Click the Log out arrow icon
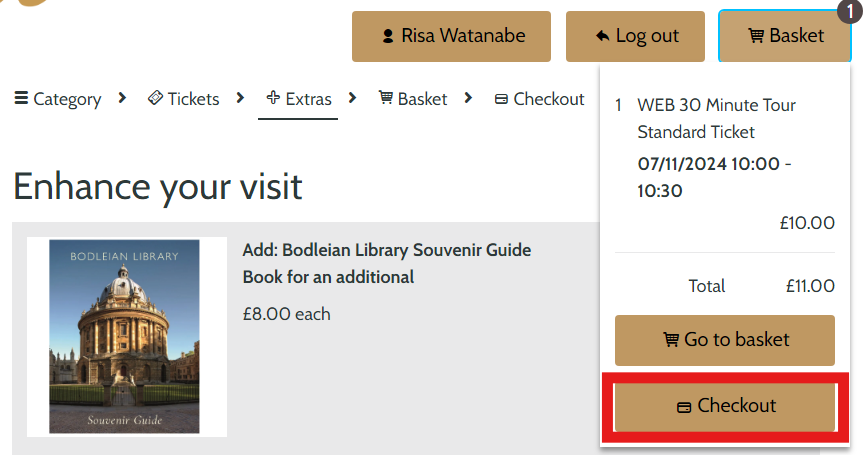This screenshot has width=864, height=455. [x=602, y=36]
